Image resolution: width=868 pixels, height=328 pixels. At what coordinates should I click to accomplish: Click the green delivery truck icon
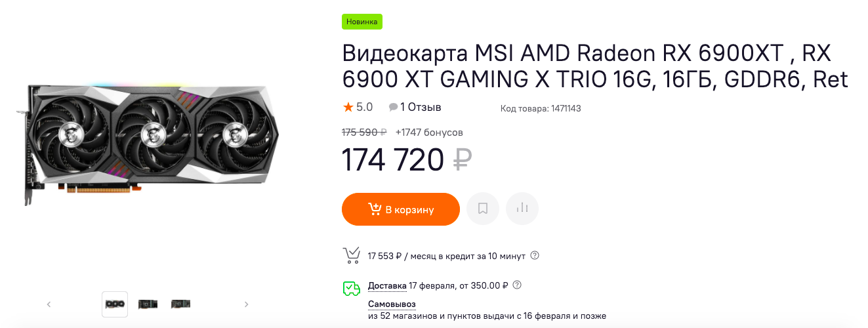[352, 288]
